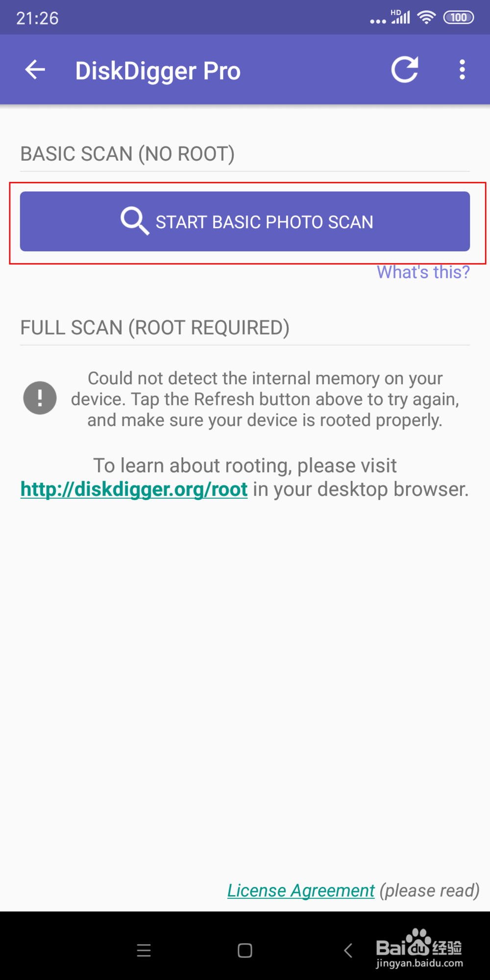This screenshot has height=980, width=490.
Task: Click the START BASIC PHOTO SCAN button
Action: point(245,221)
